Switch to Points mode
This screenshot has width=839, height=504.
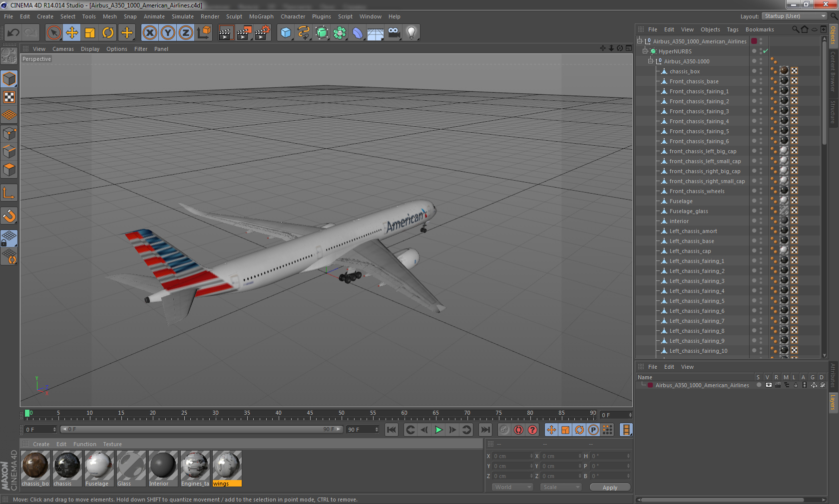pos(9,133)
